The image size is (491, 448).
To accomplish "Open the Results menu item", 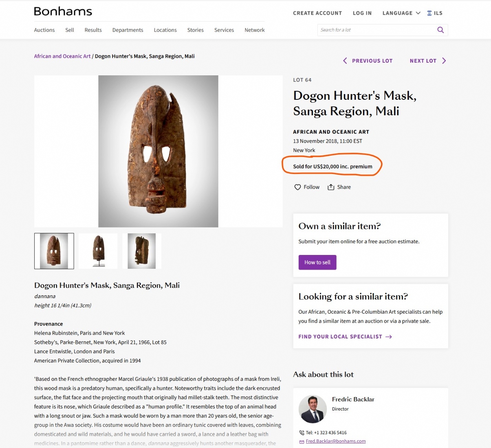I will click(93, 30).
